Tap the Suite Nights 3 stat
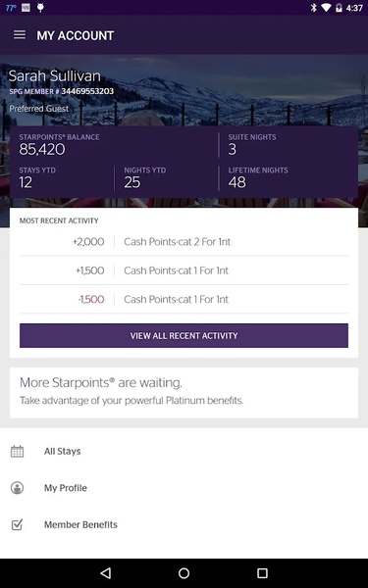This screenshot has width=368, height=588. (252, 144)
